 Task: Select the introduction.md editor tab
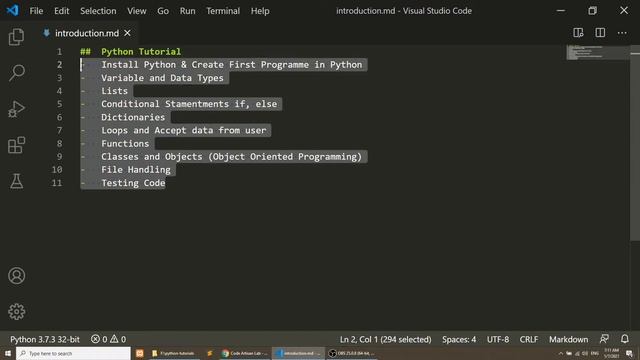pos(87,33)
